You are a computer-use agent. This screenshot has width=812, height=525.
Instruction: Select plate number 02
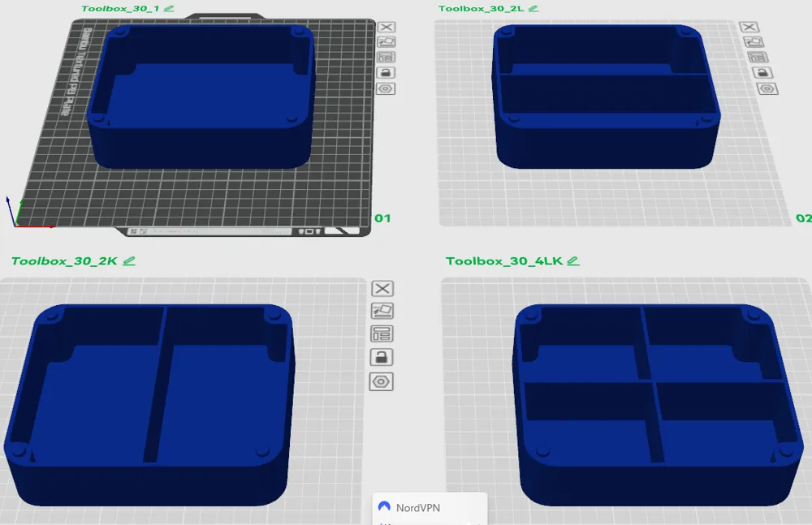(803, 217)
